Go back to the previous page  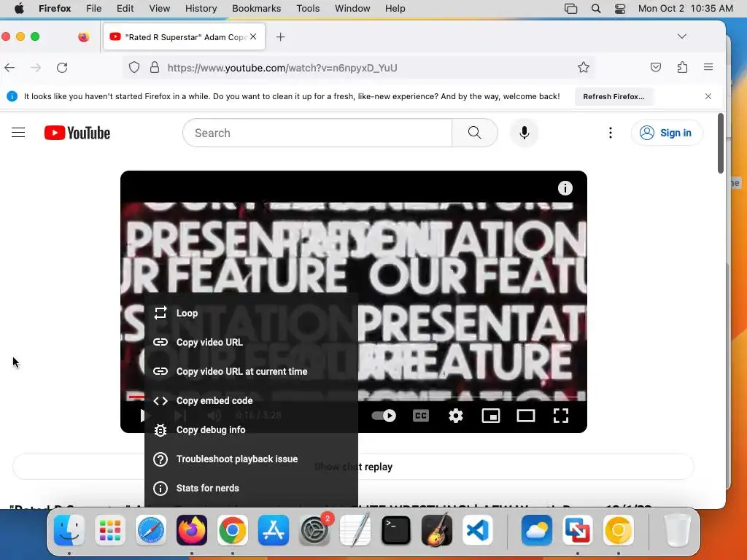(x=9, y=68)
